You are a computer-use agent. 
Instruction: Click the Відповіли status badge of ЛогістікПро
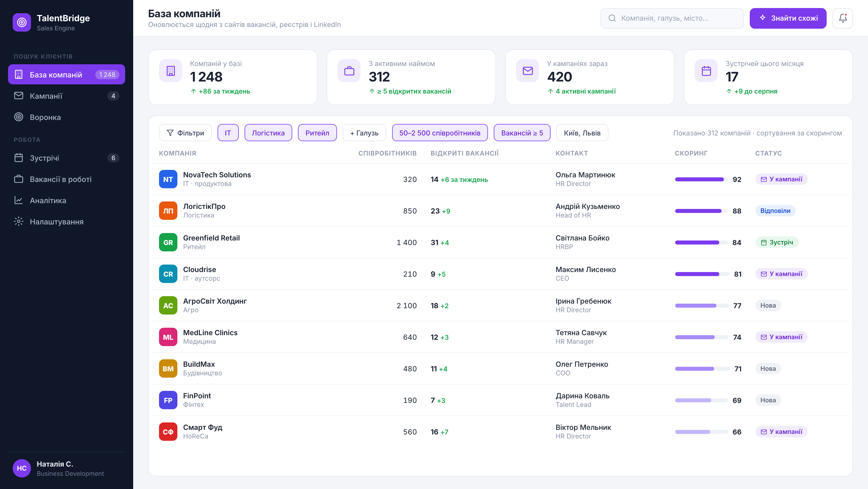pos(775,211)
